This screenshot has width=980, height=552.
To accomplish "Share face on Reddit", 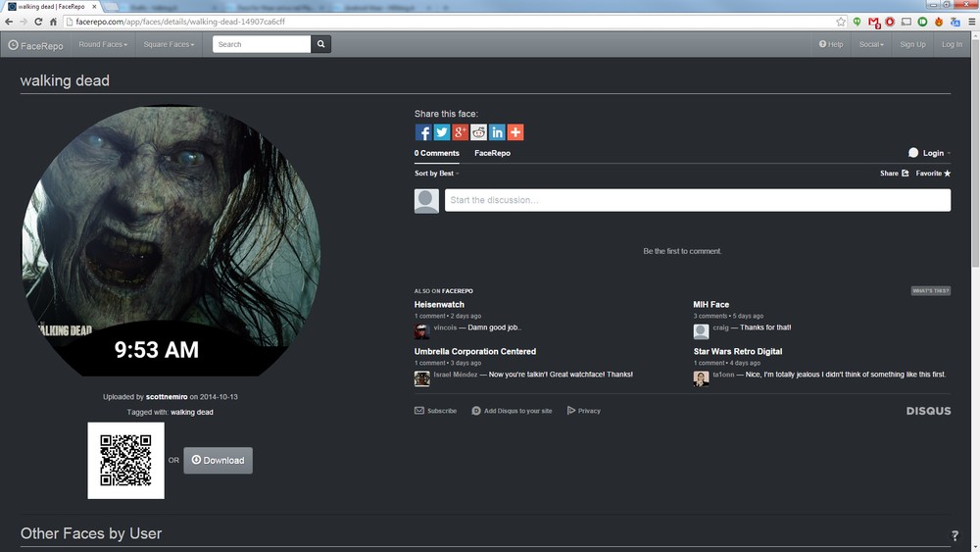I will 479,132.
